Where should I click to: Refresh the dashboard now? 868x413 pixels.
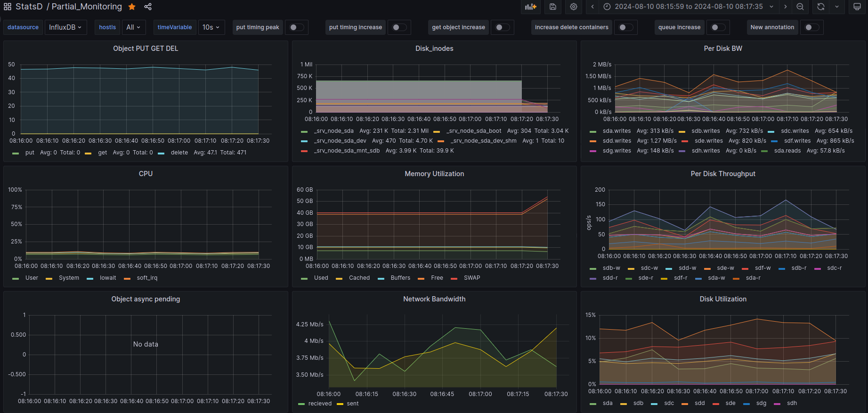click(821, 7)
